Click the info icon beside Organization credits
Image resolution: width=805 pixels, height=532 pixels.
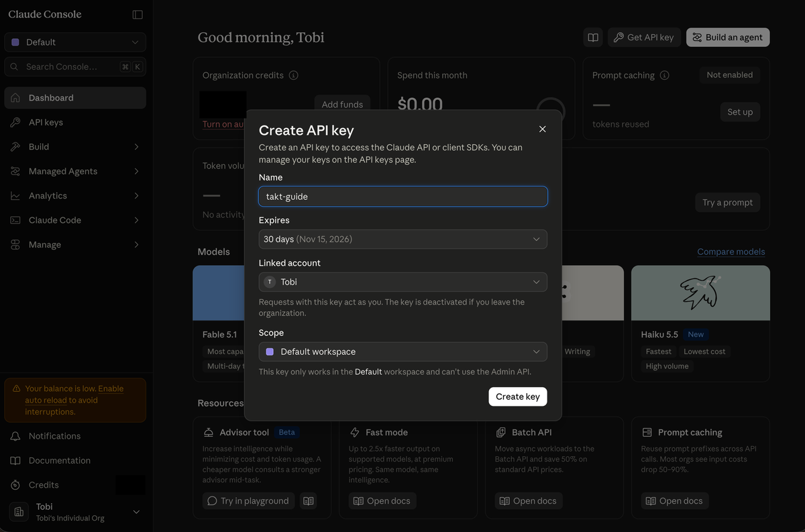(293, 76)
